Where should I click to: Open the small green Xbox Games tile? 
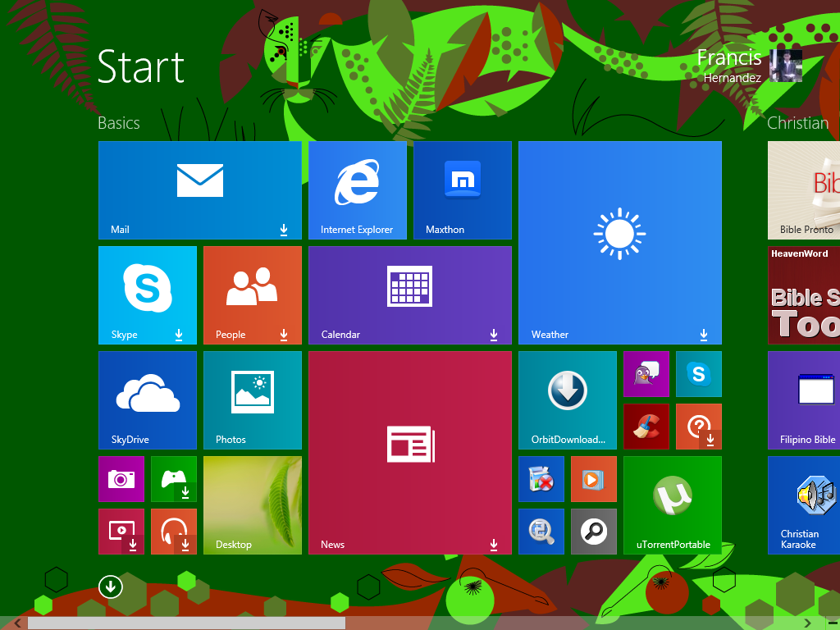coord(174,479)
